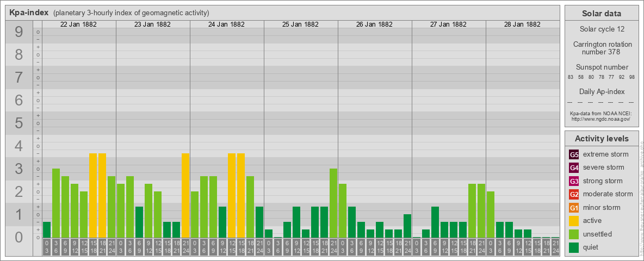Click the yellow 21-24h bar on 23 Jan
The width and height of the screenshot is (644, 261).
point(185,196)
